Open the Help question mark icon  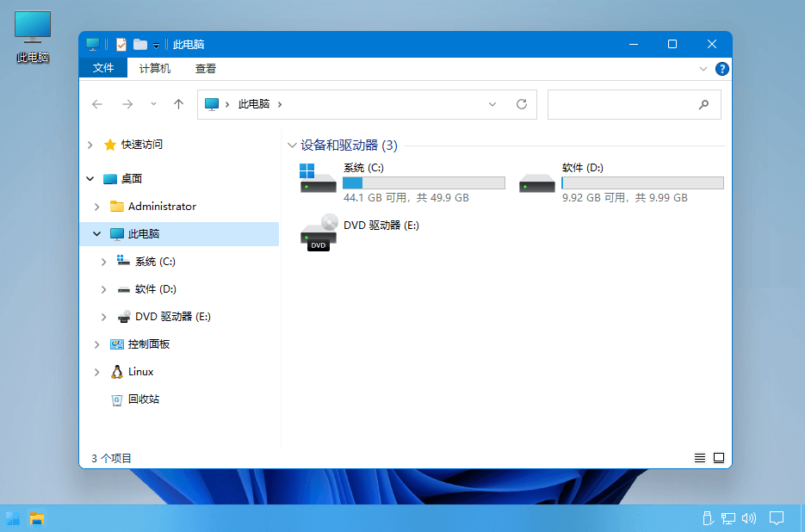click(x=721, y=68)
